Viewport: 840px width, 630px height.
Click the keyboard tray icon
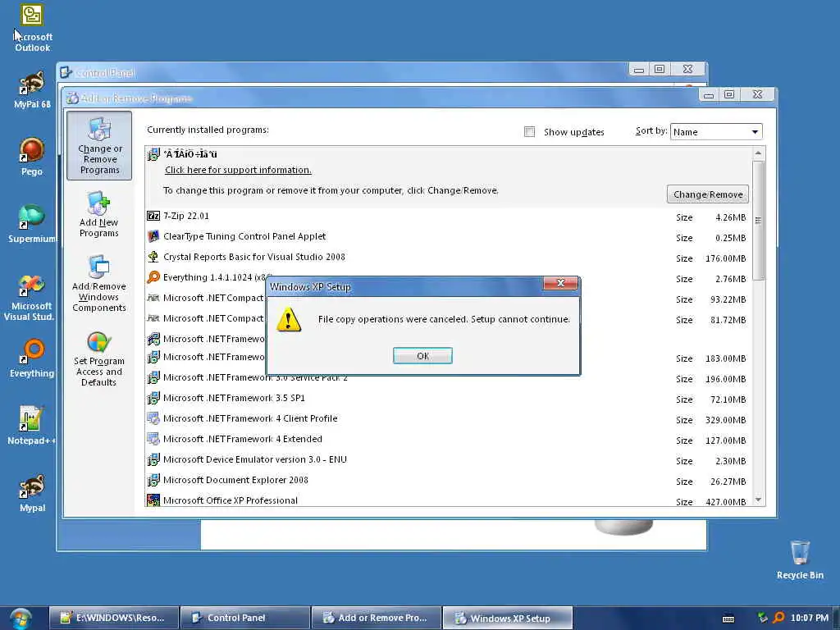click(728, 619)
